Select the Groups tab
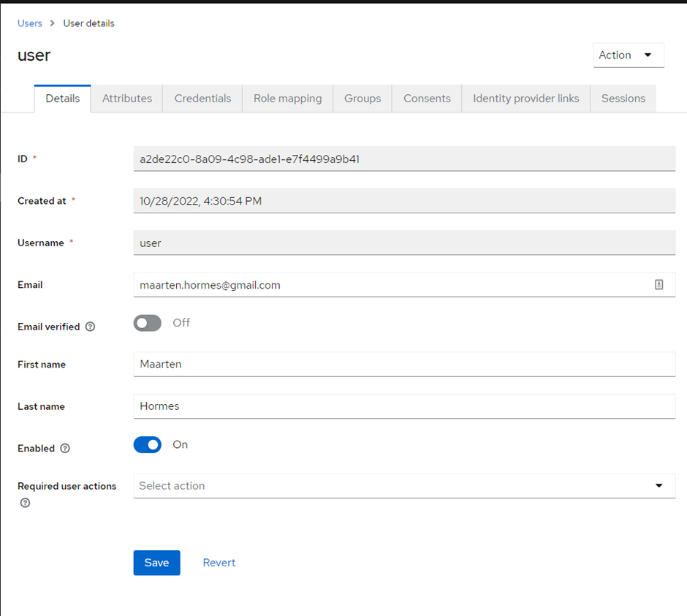Image resolution: width=687 pixels, height=616 pixels. (363, 99)
